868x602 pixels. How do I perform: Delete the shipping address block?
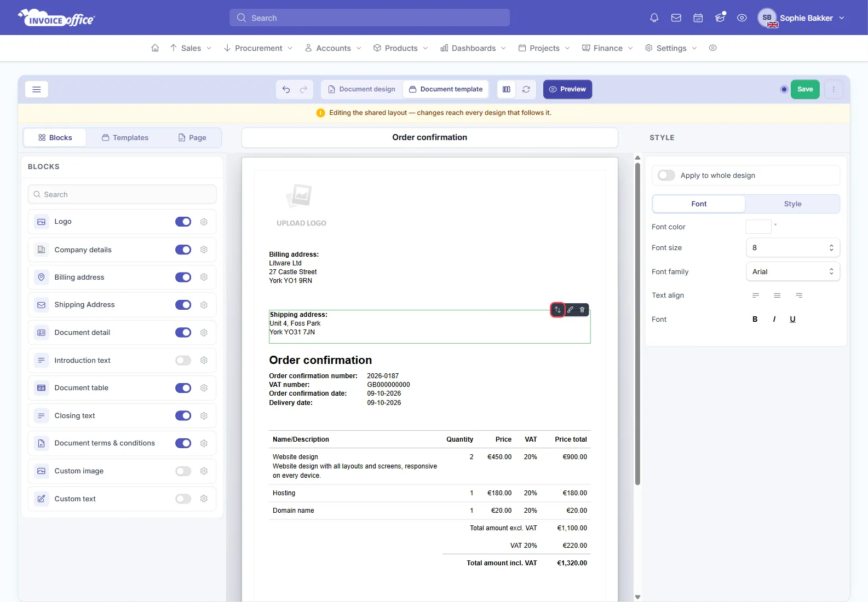582,310
